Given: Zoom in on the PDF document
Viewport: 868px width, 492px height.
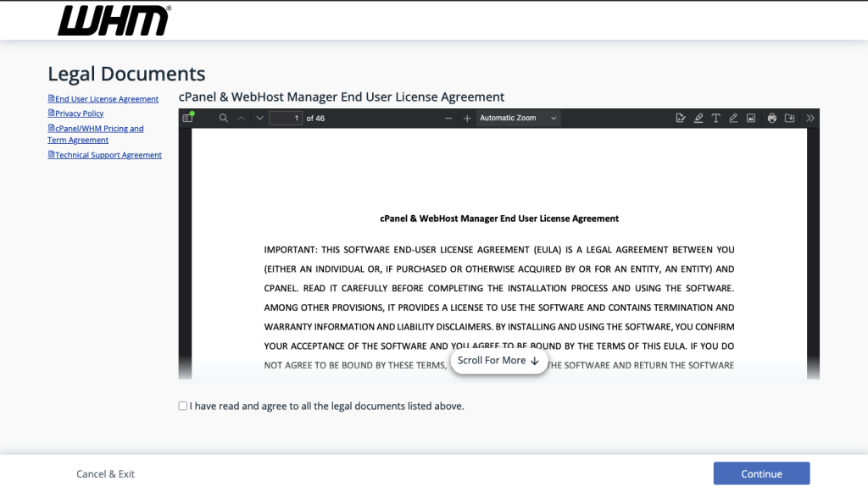Looking at the screenshot, I should [x=466, y=119].
